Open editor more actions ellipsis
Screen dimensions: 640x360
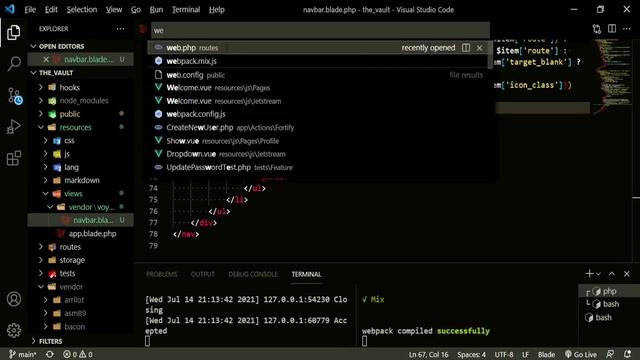point(627,29)
